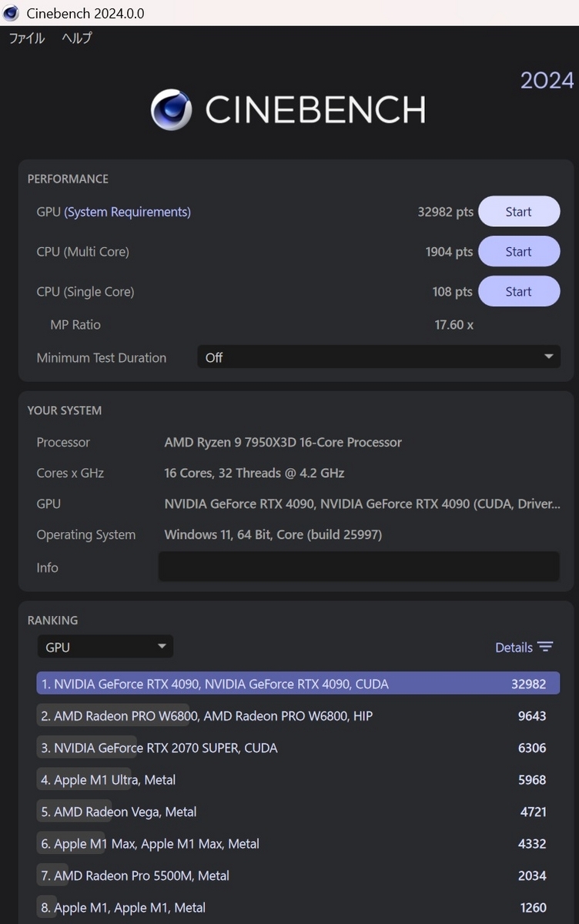
Task: Select ranking row Apple M1 Max
Action: (x=298, y=844)
